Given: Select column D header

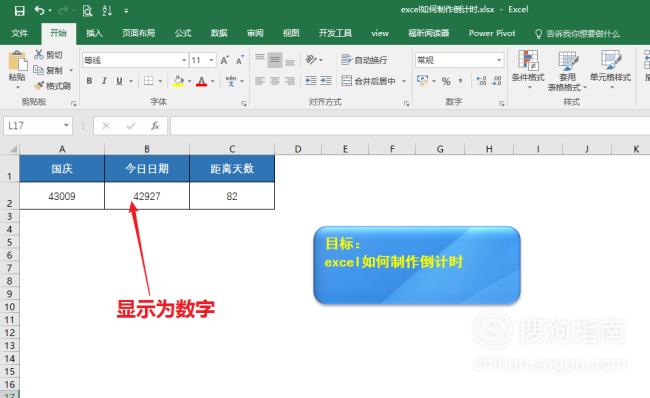Looking at the screenshot, I should 298,149.
